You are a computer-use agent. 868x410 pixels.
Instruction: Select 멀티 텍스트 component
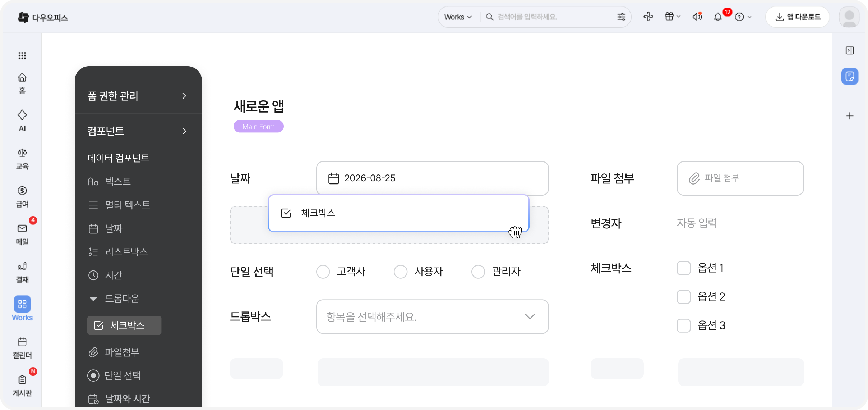click(119, 205)
